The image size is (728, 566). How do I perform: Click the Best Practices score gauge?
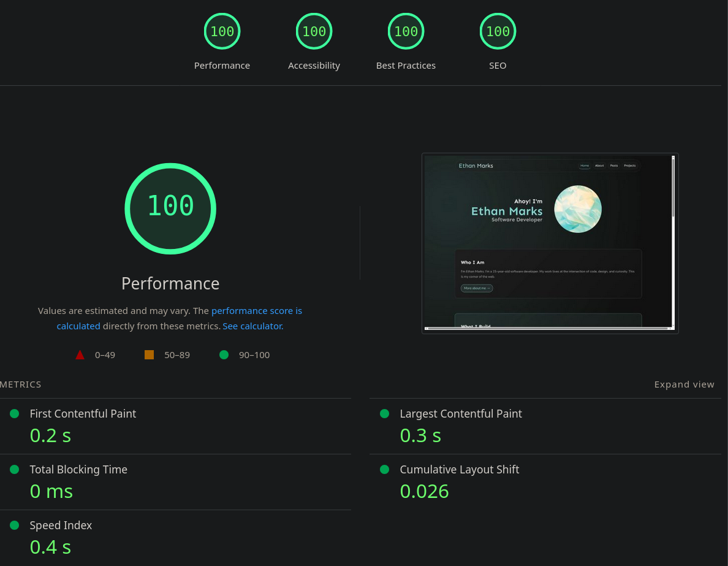point(406,31)
